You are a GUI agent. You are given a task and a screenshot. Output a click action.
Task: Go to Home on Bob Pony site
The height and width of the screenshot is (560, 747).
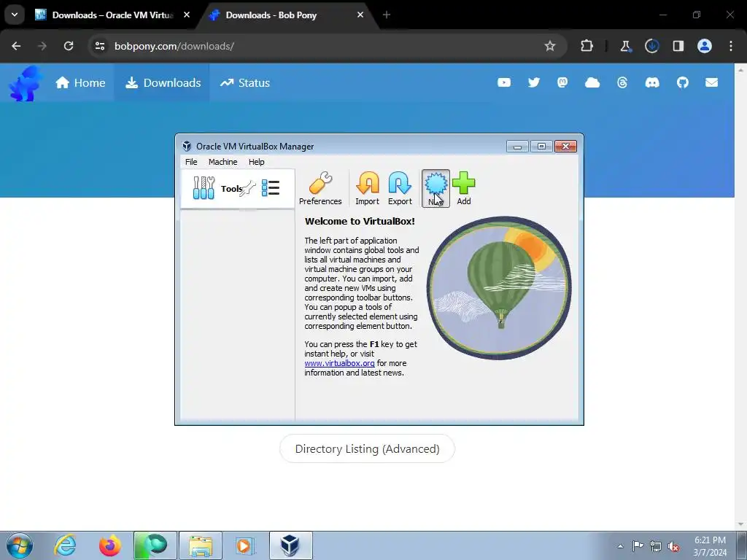pyautogui.click(x=80, y=83)
